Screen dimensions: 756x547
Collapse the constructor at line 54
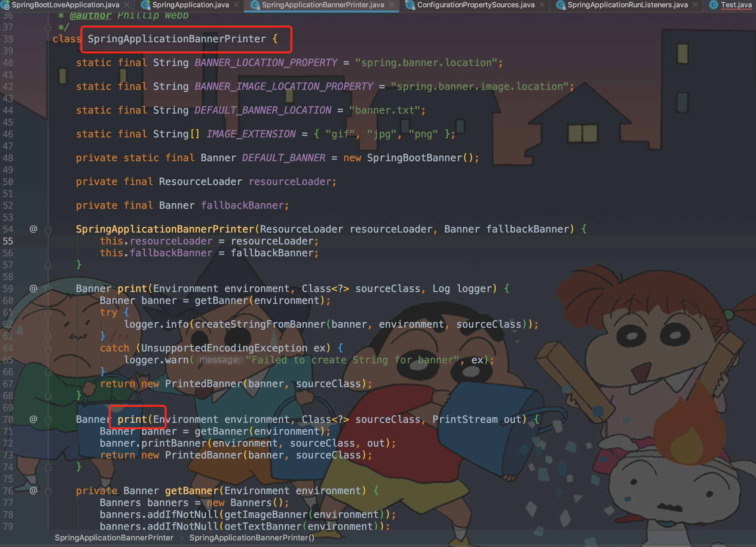click(48, 230)
